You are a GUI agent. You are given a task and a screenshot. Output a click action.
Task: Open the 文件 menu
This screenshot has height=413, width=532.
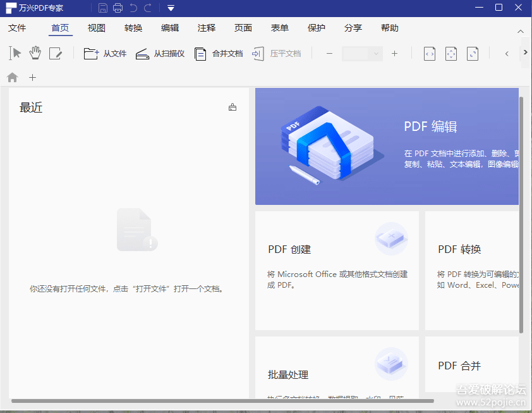coord(17,28)
